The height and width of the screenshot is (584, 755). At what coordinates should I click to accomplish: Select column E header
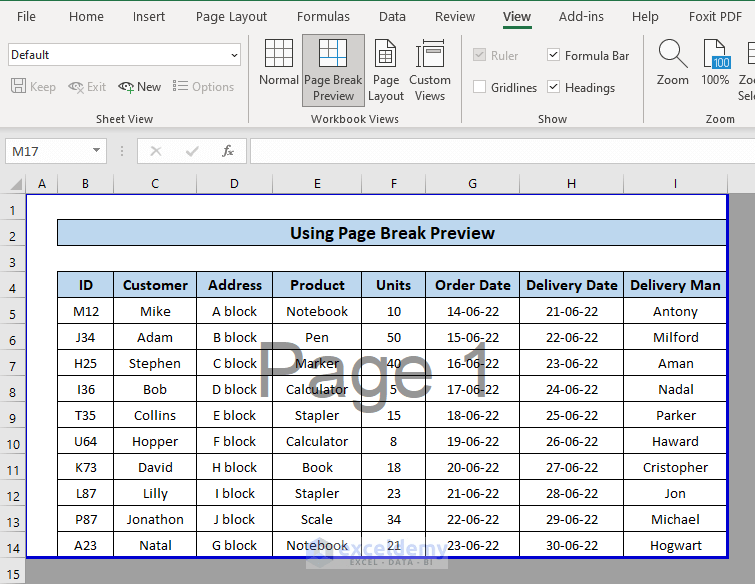[317, 184]
